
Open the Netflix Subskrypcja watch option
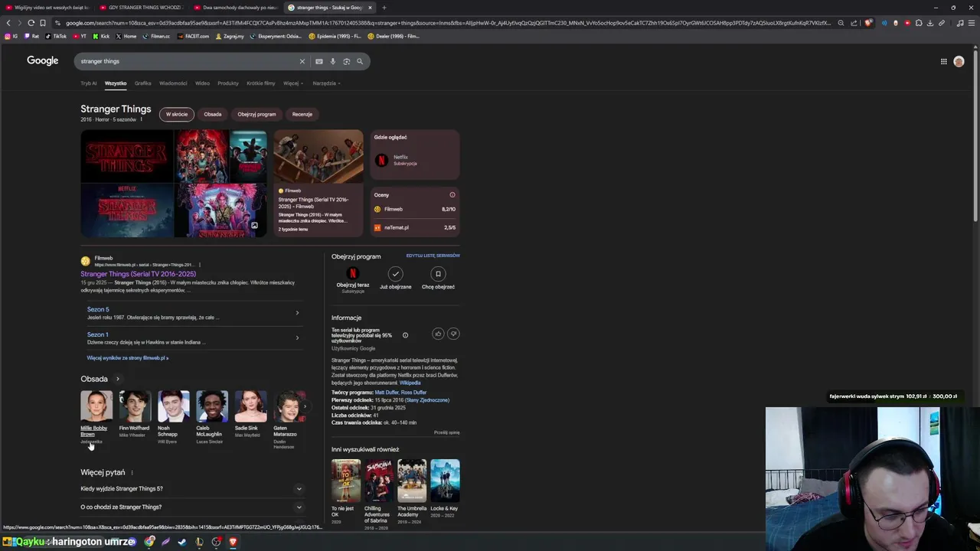[415, 160]
